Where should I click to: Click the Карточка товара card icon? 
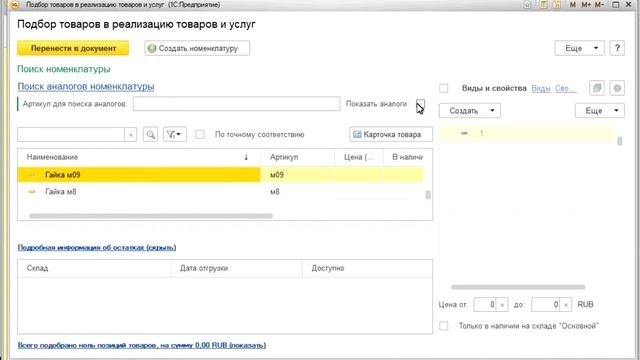tap(357, 134)
